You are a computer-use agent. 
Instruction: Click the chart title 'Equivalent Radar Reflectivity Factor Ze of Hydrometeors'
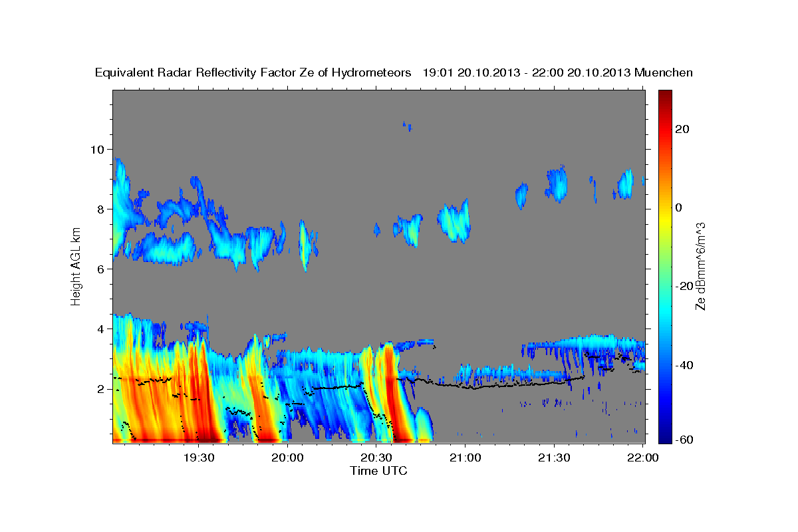[x=253, y=73]
